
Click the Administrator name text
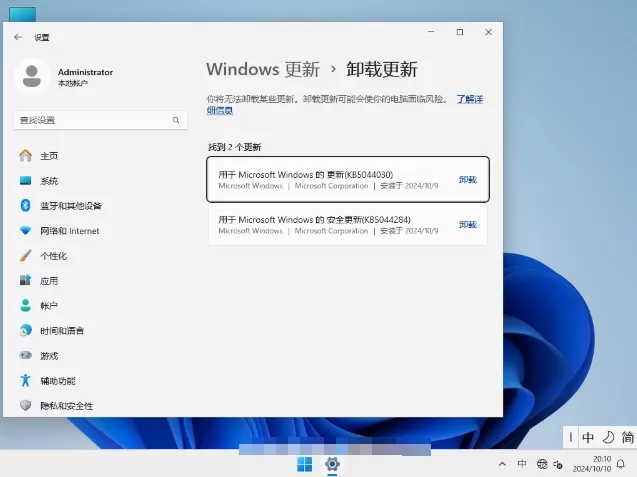(85, 72)
